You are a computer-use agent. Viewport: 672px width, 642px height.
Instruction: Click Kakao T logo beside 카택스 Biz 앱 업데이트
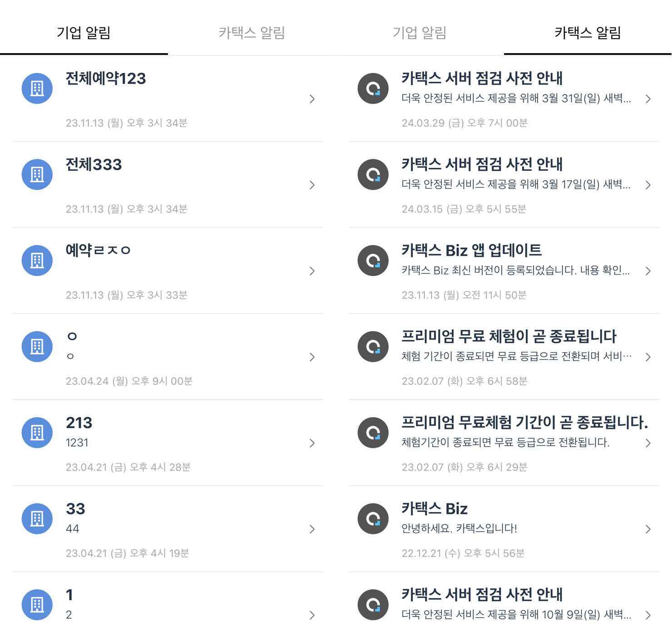click(373, 261)
